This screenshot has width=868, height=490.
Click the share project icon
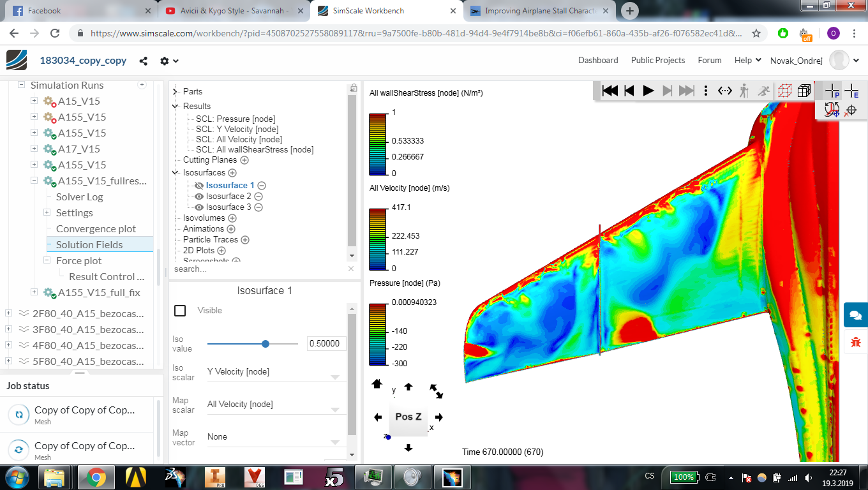click(144, 61)
